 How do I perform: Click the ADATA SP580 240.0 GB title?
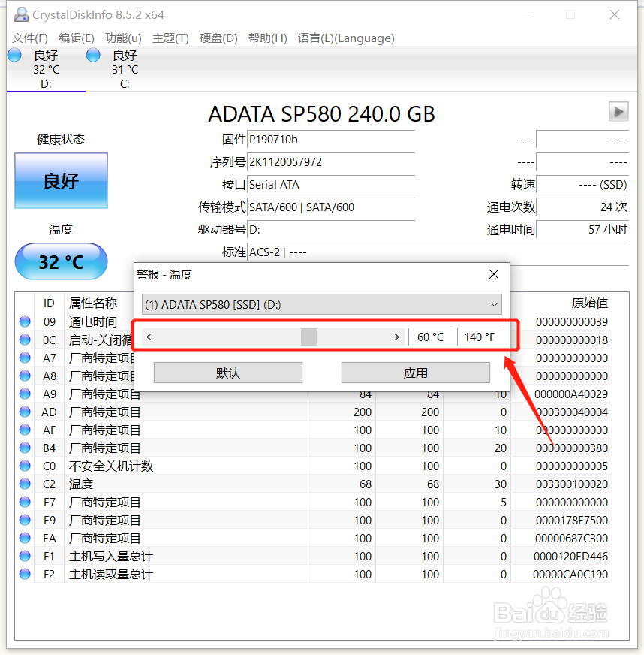tap(322, 114)
